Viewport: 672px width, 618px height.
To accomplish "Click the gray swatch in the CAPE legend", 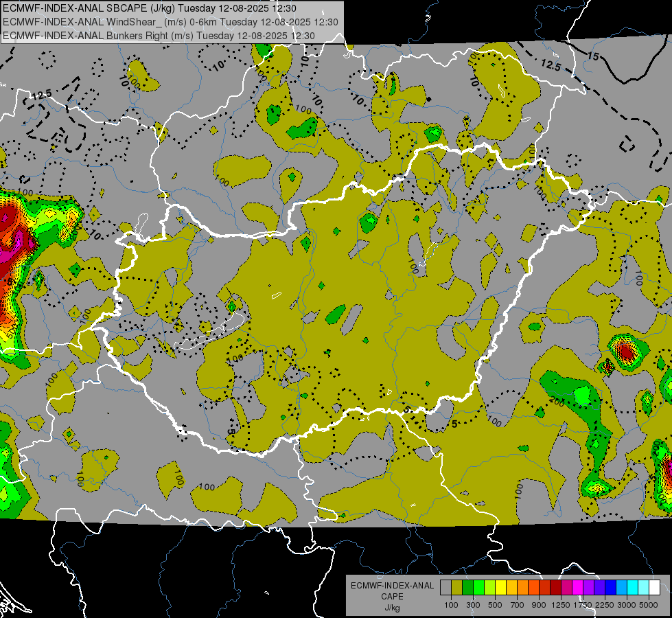I will coord(445,588).
